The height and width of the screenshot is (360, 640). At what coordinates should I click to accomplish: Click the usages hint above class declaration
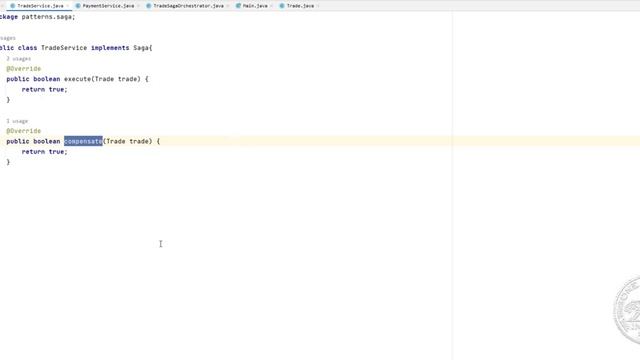tap(8, 38)
